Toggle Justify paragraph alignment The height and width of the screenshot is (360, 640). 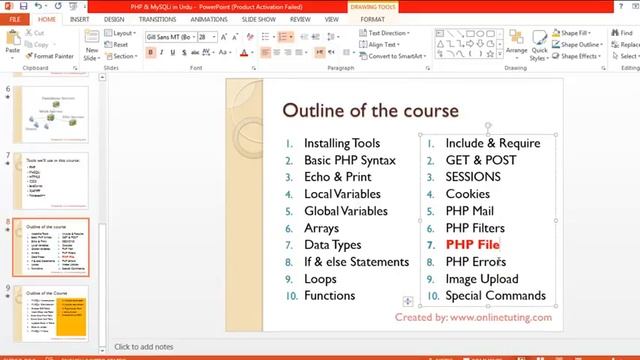[299, 52]
